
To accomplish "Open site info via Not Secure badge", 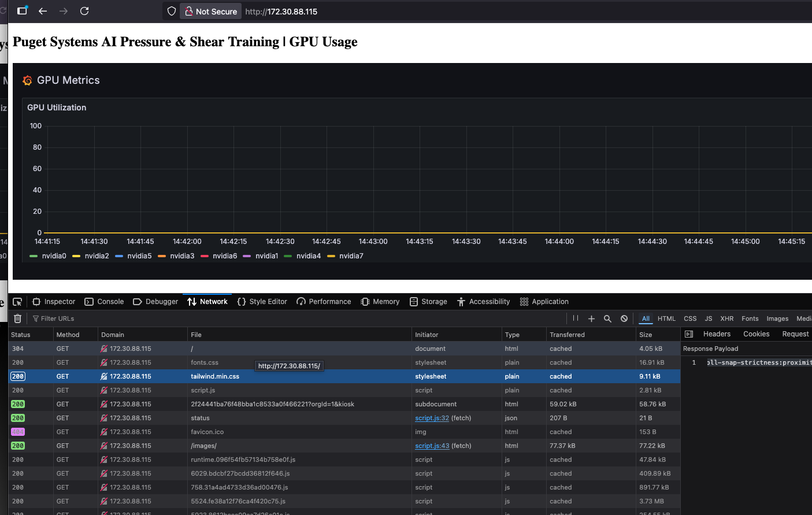I will tap(210, 11).
